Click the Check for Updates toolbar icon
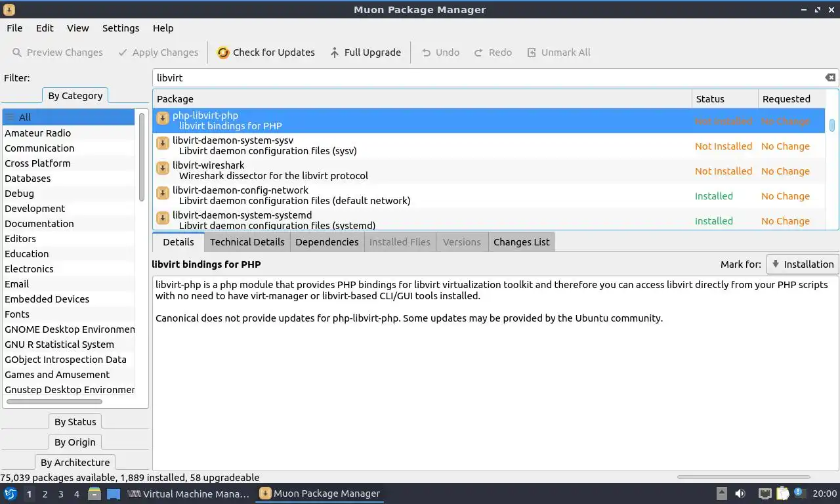Screen dimensions: 840x504 coord(223,52)
